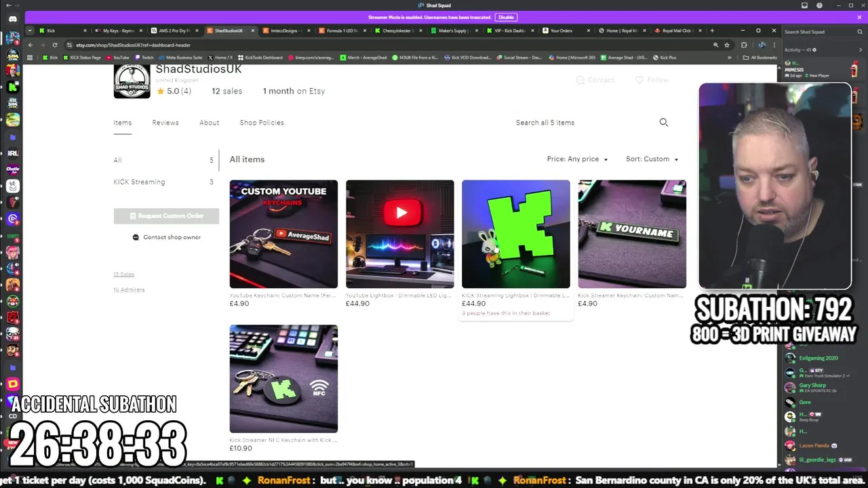Open the 12 Sales link

tap(123, 274)
